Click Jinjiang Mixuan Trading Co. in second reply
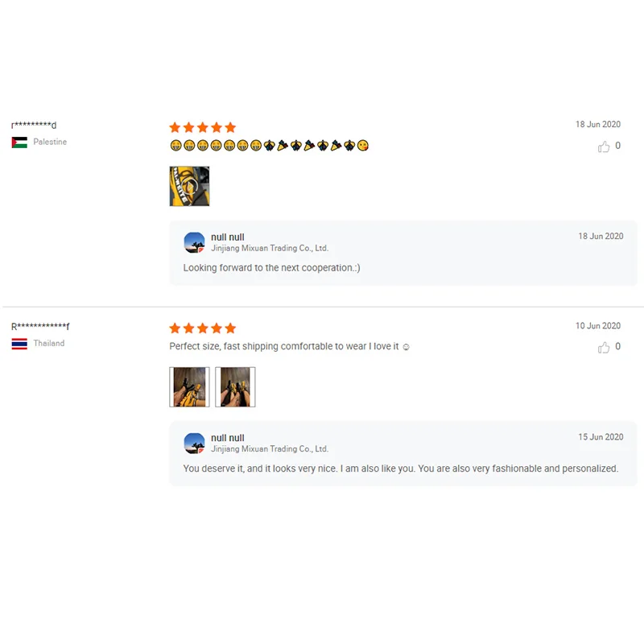This screenshot has height=644, width=644. click(x=270, y=449)
